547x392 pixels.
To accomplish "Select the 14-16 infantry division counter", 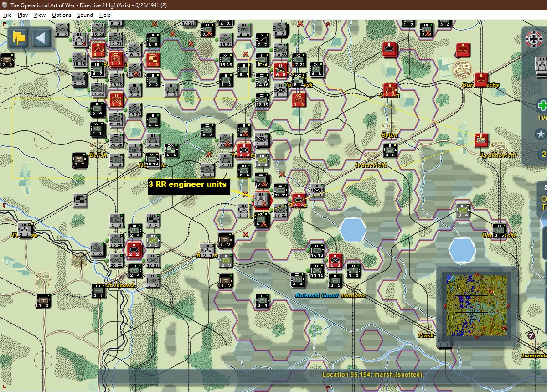I will tap(262, 80).
